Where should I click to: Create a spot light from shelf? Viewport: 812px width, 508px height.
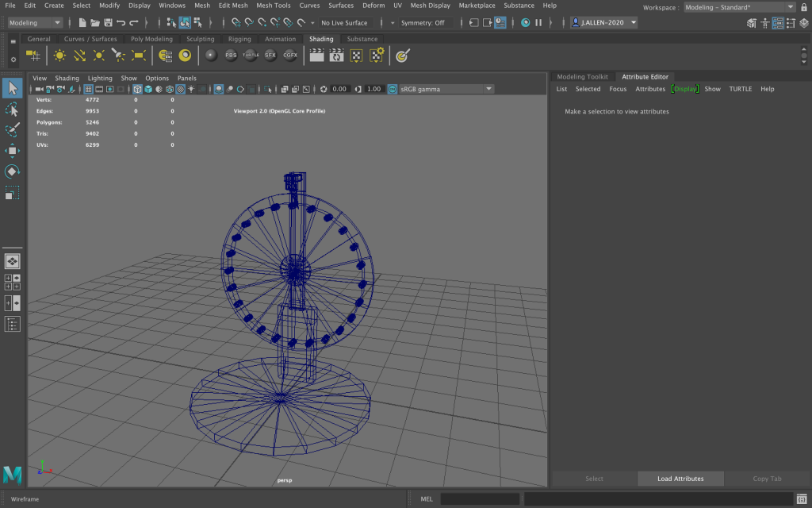[x=118, y=56]
